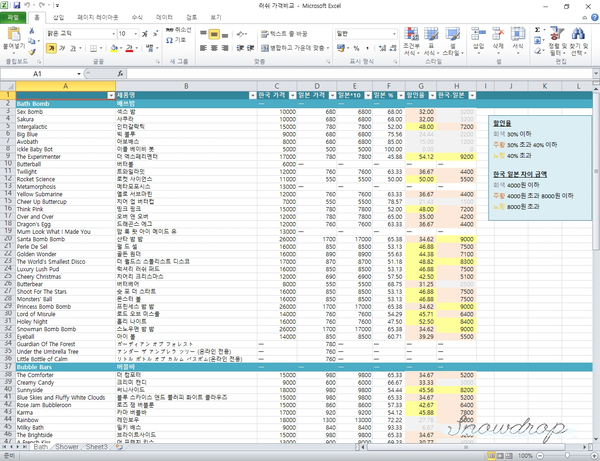600x461 pixels.
Task: Click Save in the quick access toolbar
Action: (x=16, y=5)
